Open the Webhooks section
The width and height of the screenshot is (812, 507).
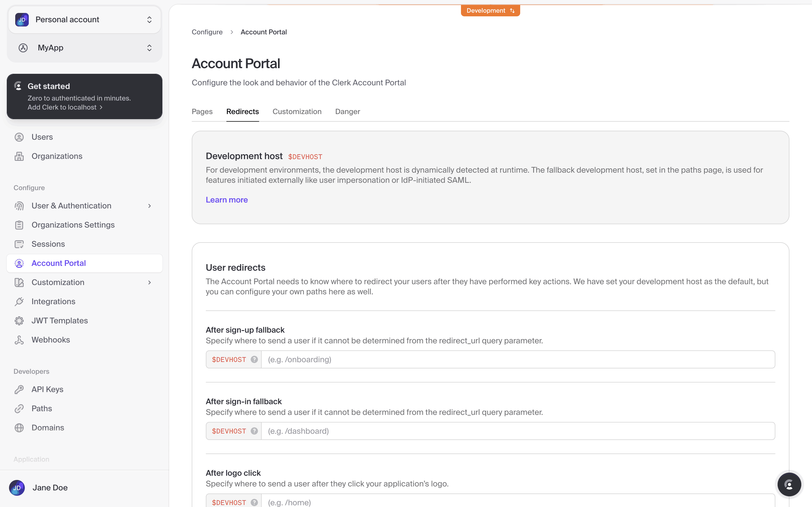(51, 339)
